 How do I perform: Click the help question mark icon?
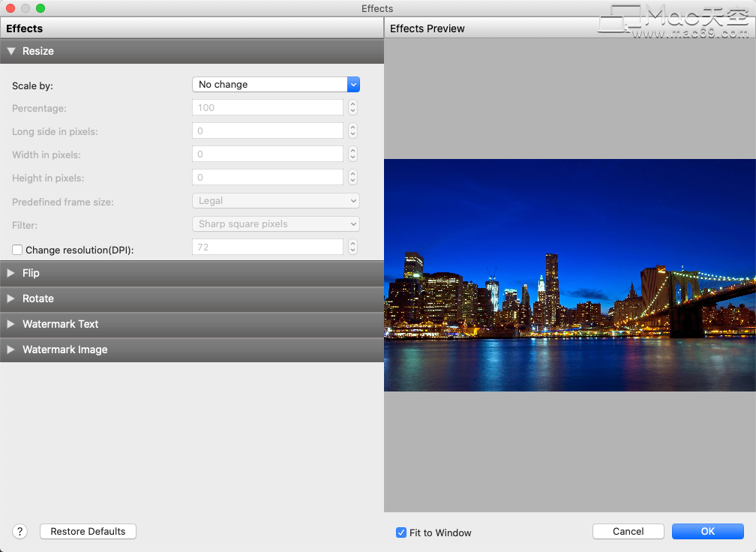(x=19, y=531)
